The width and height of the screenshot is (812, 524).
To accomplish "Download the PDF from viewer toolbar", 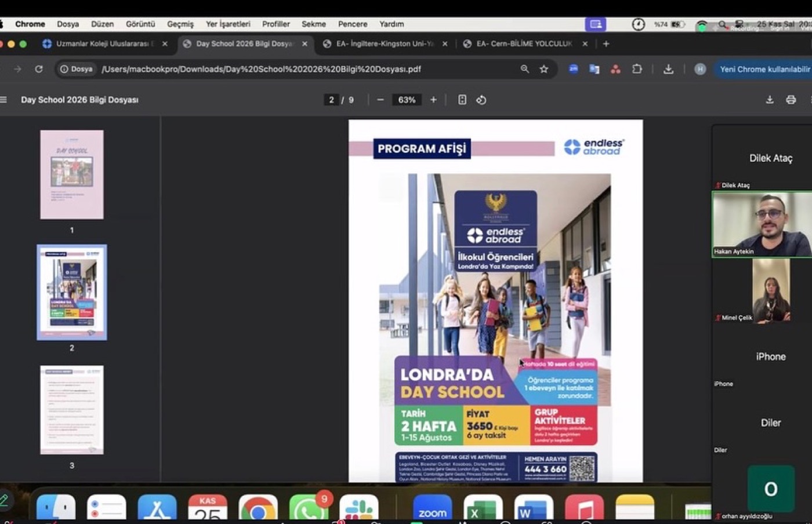I will coord(770,100).
